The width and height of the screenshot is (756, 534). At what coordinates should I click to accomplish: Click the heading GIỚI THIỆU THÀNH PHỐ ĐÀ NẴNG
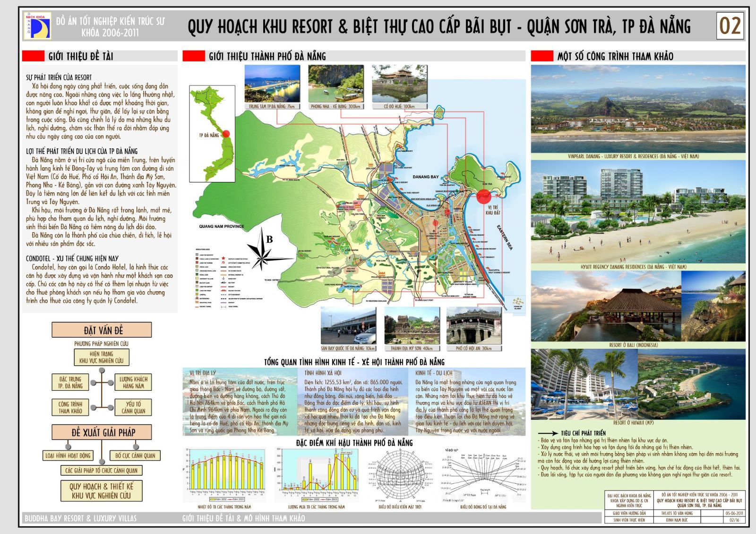(x=267, y=56)
